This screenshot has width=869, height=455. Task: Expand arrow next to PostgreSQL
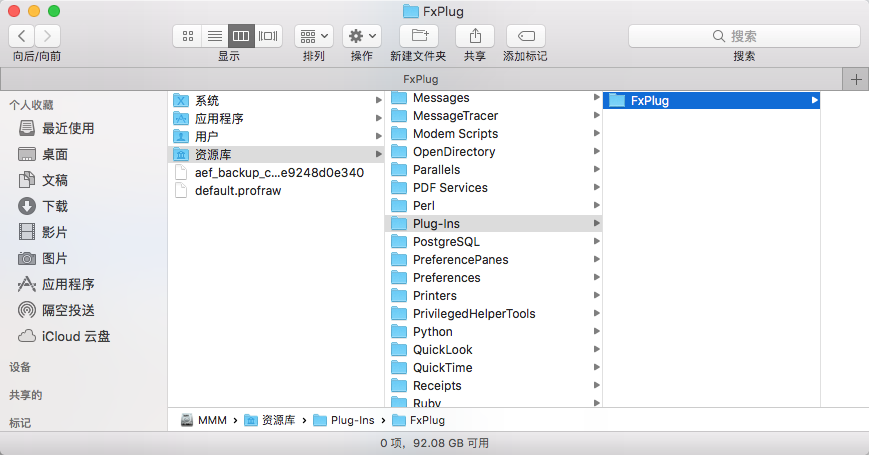pyautogui.click(x=597, y=241)
